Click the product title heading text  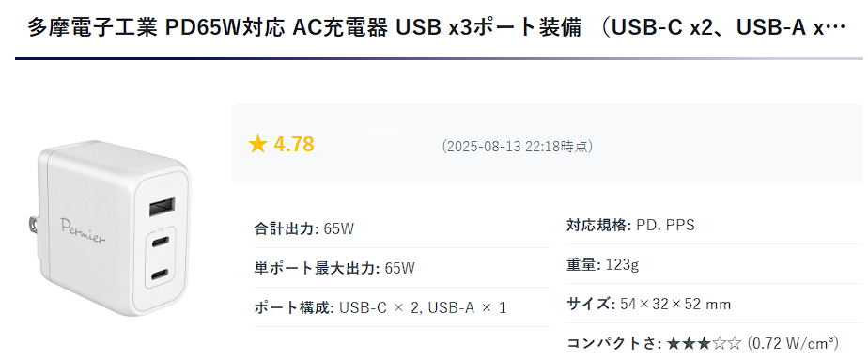pyautogui.click(x=436, y=28)
